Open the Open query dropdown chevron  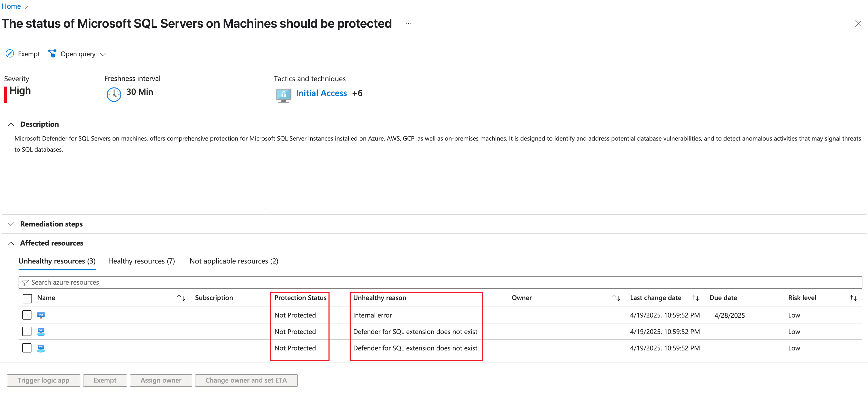point(103,54)
